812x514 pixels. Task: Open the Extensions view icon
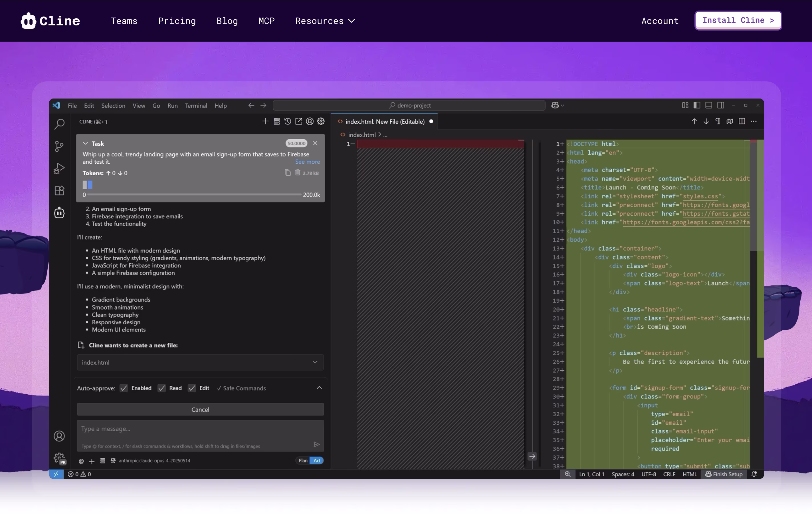[59, 191]
